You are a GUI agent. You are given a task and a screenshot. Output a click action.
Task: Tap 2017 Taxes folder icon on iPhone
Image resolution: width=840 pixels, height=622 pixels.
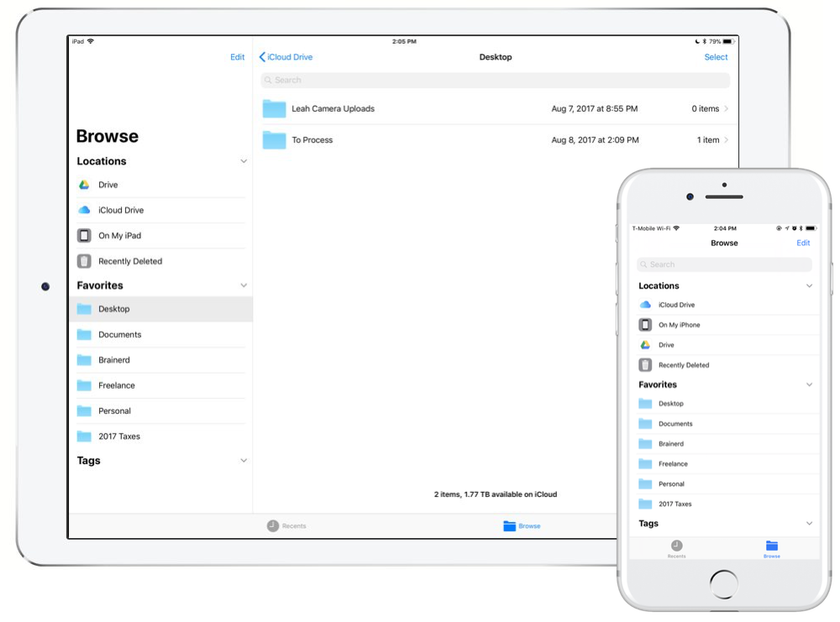pos(645,504)
